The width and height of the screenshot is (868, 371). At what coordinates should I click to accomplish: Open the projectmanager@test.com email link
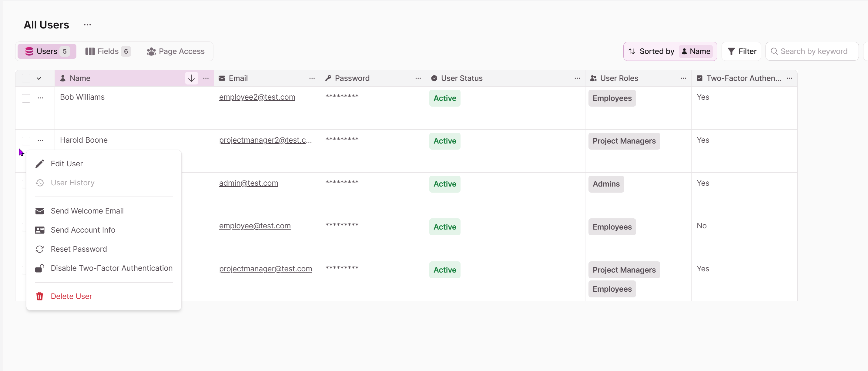tap(265, 269)
